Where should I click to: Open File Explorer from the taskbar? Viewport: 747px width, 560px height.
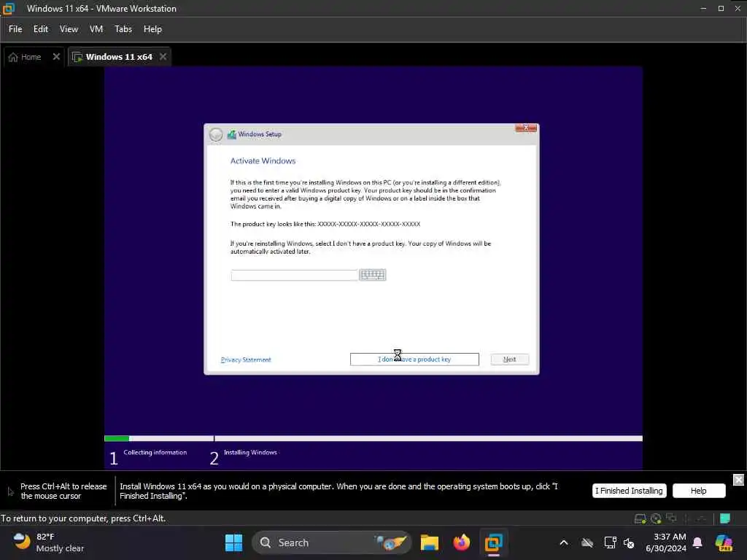[x=429, y=542]
